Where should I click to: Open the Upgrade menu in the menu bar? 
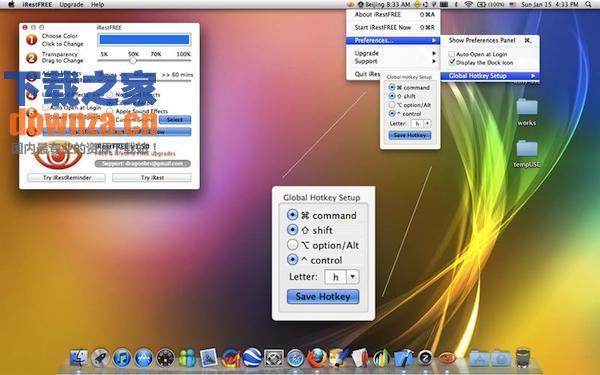72,5
